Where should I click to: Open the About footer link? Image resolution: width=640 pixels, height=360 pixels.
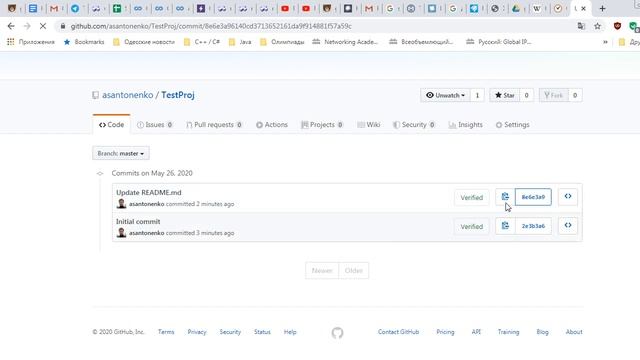574,332
